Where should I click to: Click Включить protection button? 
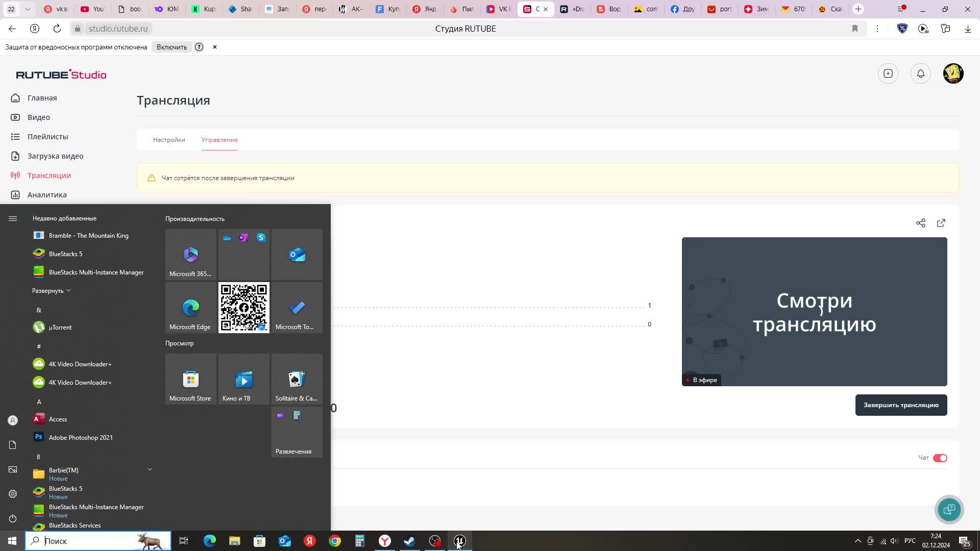click(x=171, y=47)
